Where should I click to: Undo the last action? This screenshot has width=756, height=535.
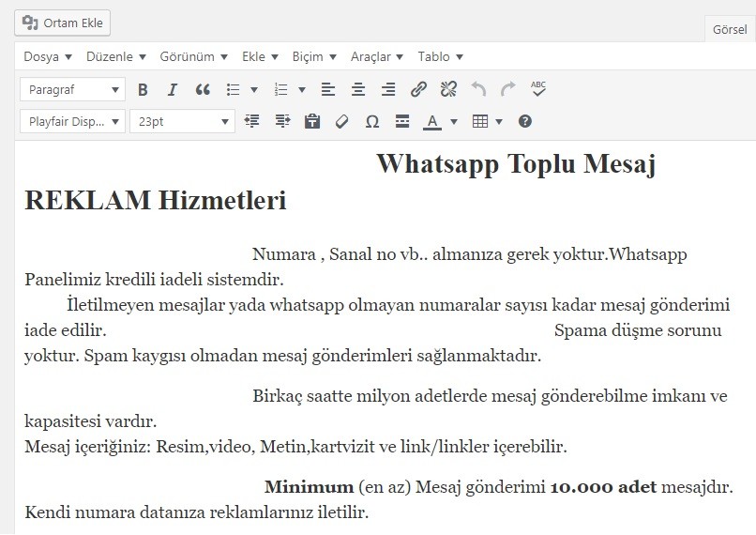point(478,89)
